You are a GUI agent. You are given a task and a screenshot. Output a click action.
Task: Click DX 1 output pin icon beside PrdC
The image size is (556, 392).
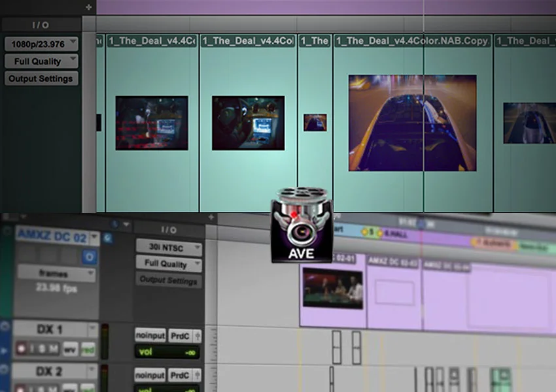[198, 335]
